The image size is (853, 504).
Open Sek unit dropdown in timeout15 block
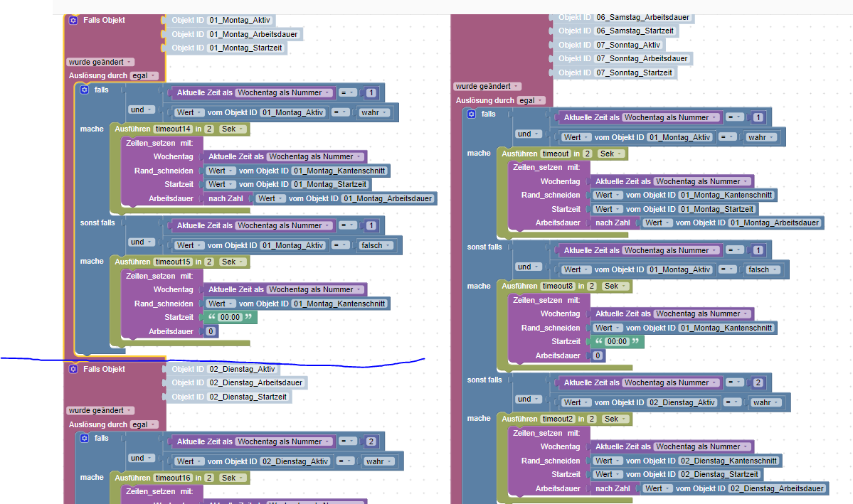233,262
